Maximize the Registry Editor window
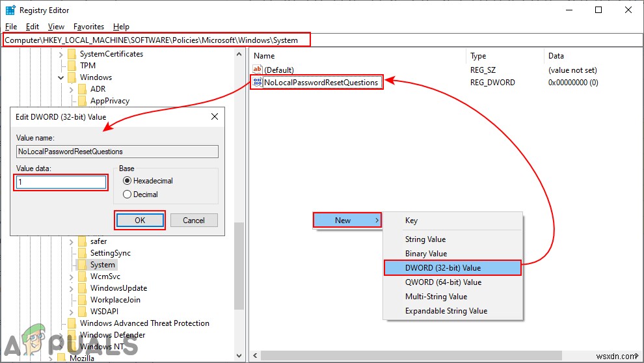 pos(598,10)
